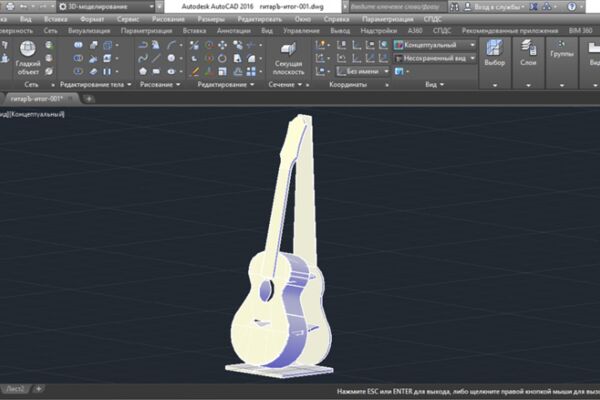Open the Сервис menu
Image resolution: width=600 pixels, height=400 pixels.
point(128,19)
